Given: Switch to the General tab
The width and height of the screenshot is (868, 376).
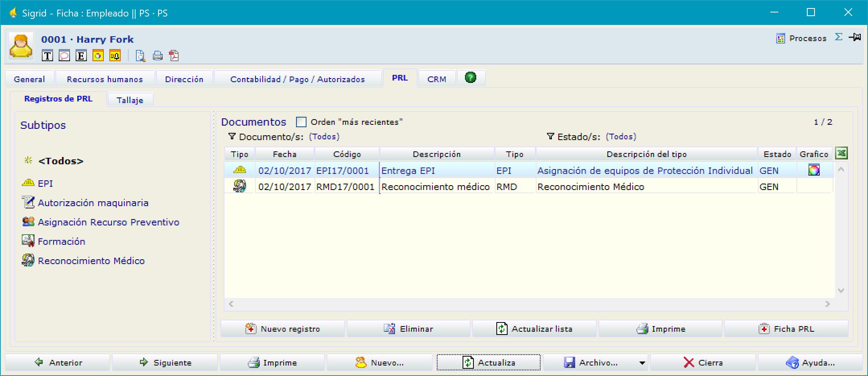Looking at the screenshot, I should click(x=29, y=79).
